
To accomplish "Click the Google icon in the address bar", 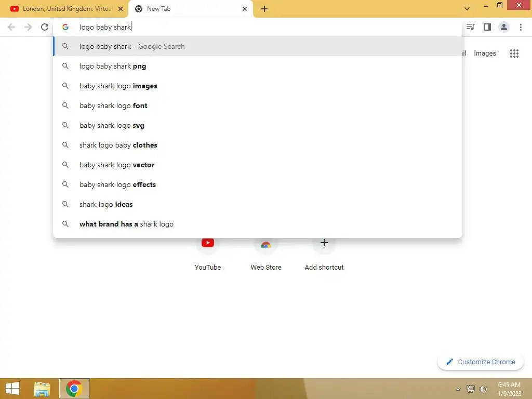I will [x=65, y=27].
